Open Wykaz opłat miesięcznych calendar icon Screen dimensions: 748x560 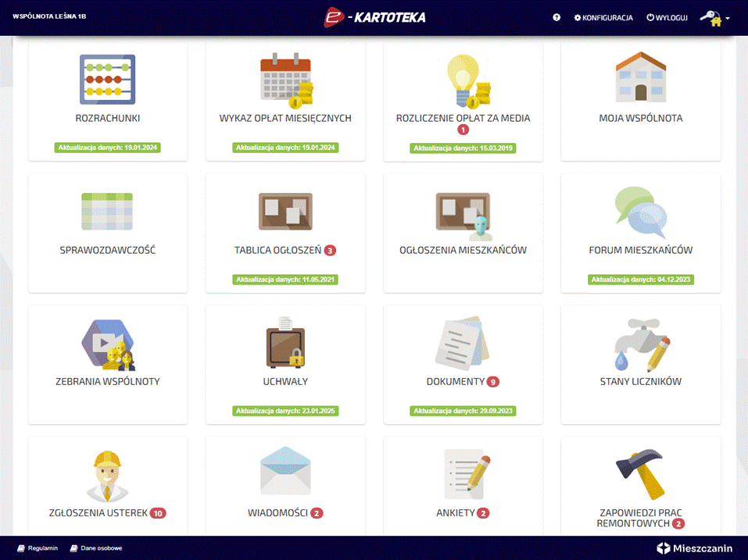point(286,80)
